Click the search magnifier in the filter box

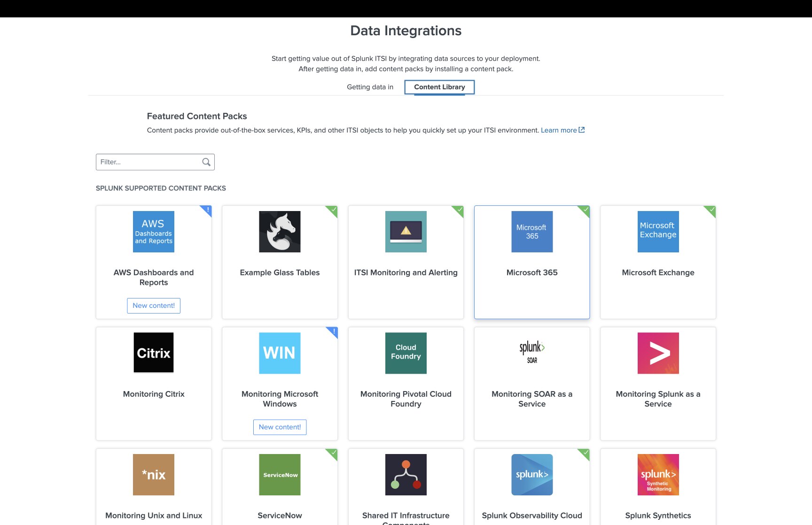(x=206, y=162)
